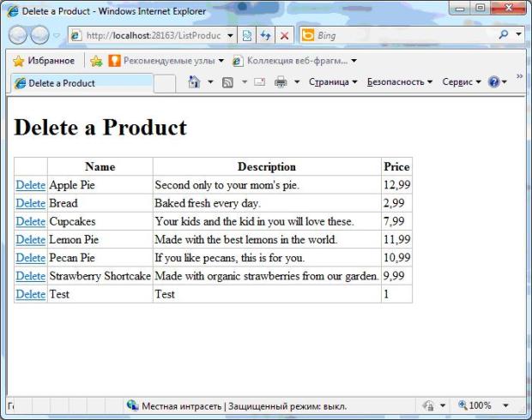Open the Избранное favorites panel
This screenshot has width=532, height=420.
tap(45, 61)
